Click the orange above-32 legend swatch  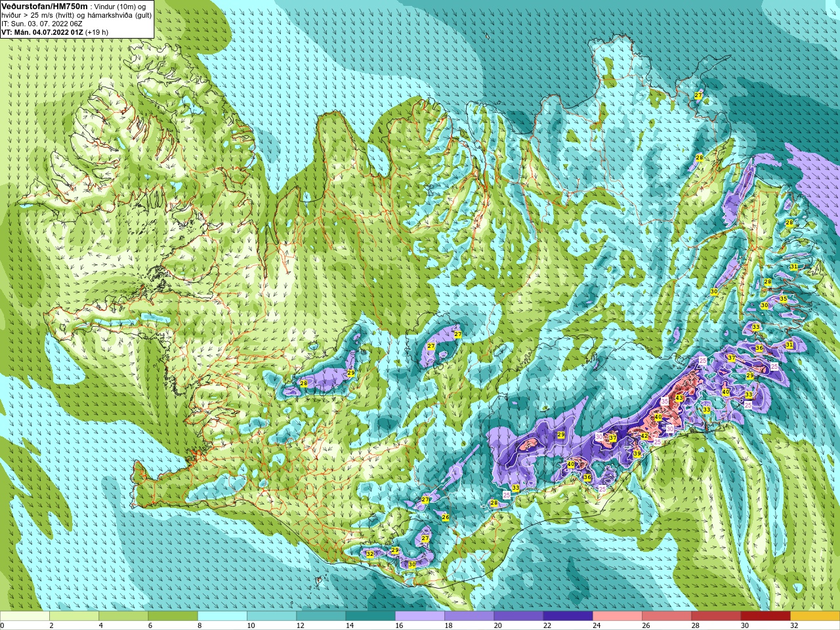pyautogui.click(x=815, y=616)
